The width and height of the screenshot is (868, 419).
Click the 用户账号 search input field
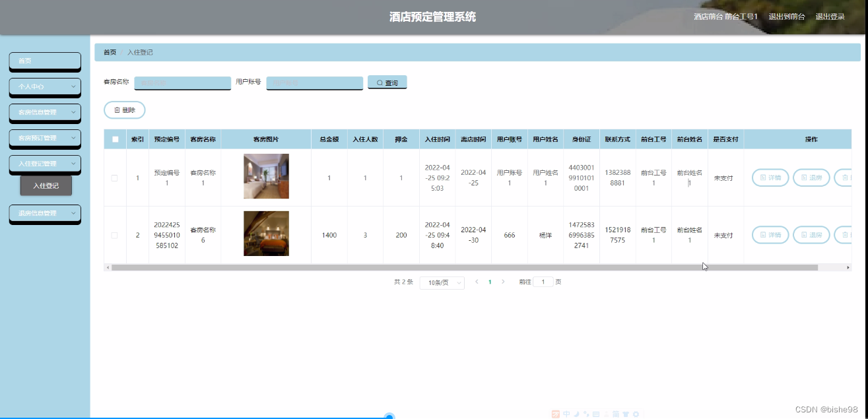(x=314, y=82)
